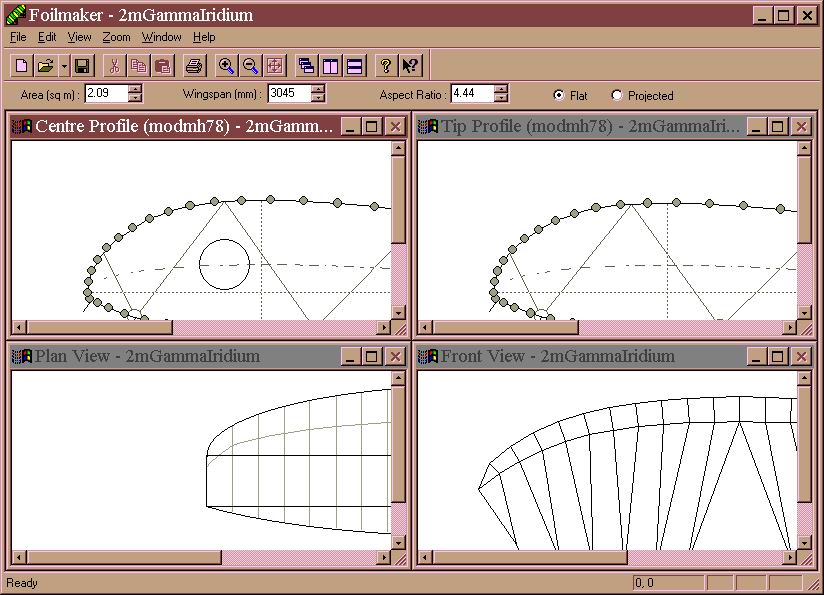Viewport: 824px width, 595px height.
Task: Click the Zoom to Fit icon
Action: [x=275, y=66]
